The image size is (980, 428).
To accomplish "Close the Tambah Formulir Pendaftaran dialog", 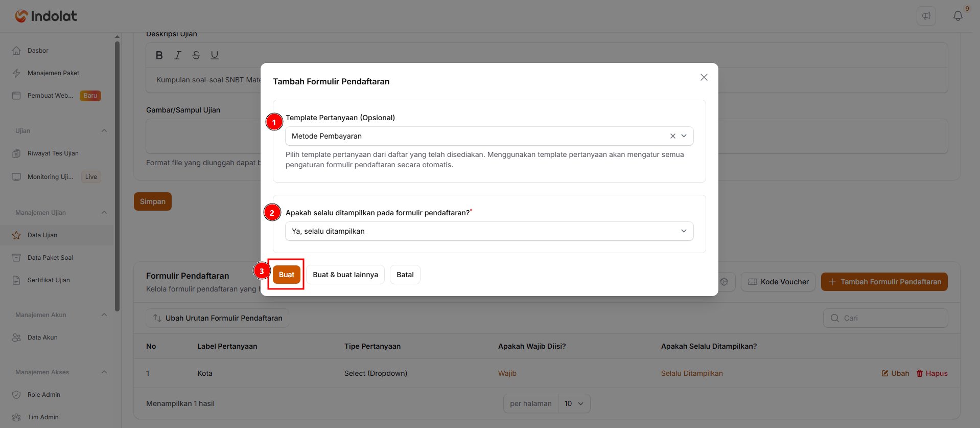I will point(704,77).
